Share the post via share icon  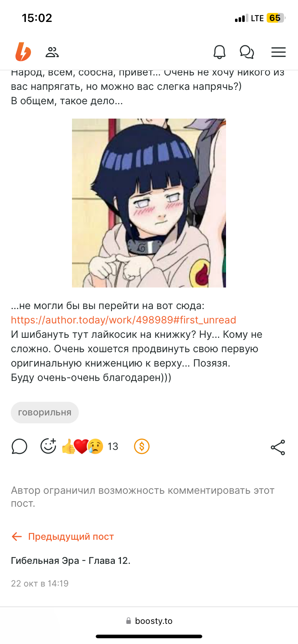point(278,447)
